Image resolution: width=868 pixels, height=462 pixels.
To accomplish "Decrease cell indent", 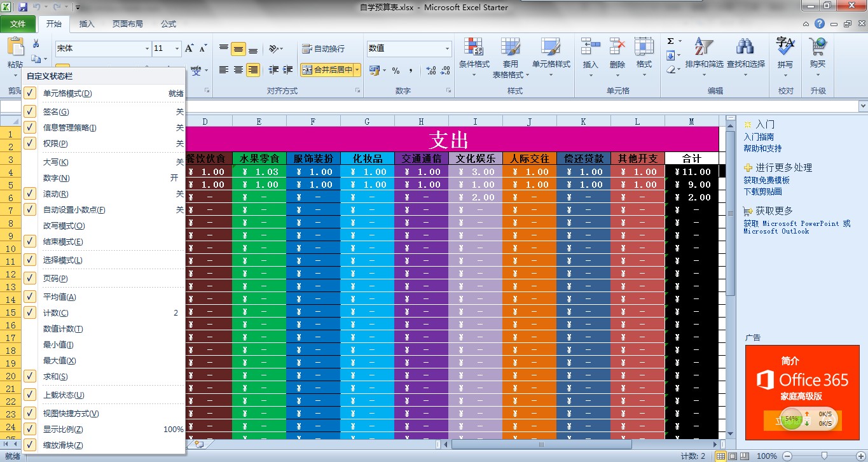I will click(x=274, y=69).
